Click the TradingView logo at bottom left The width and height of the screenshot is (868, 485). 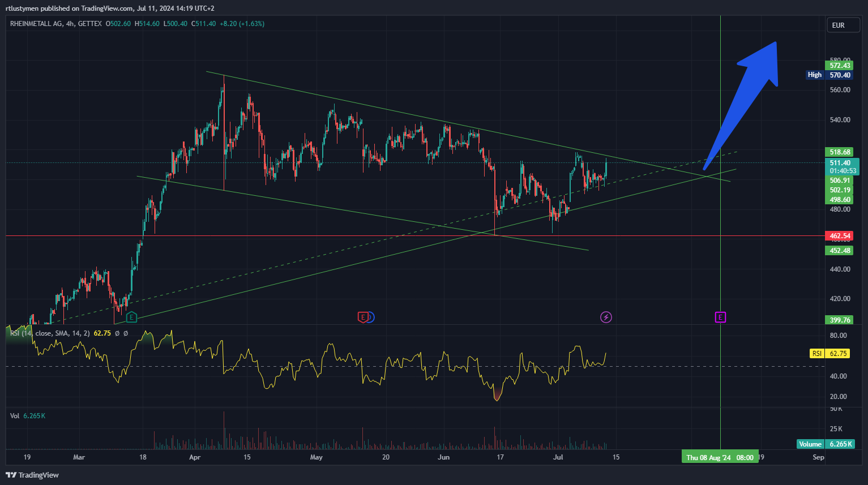32,475
